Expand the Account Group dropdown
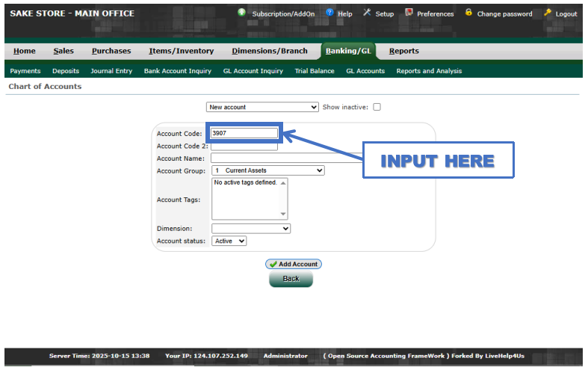 tap(267, 170)
